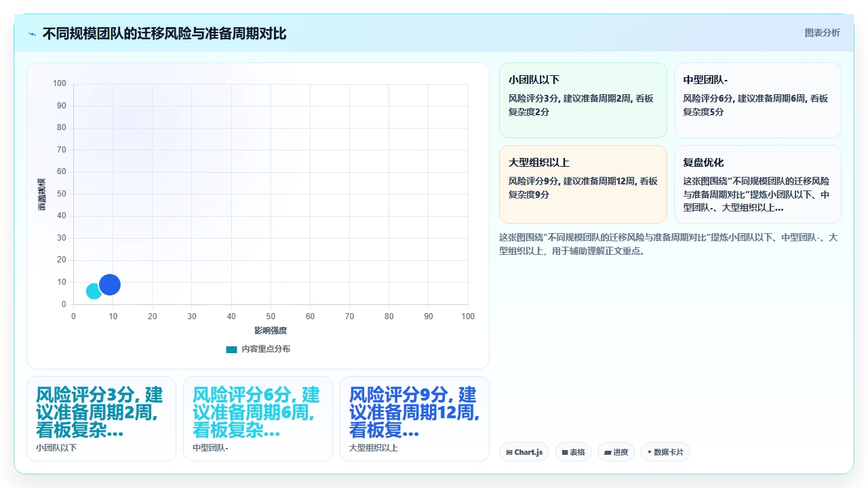The image size is (868, 488).
Task: Open the 大型组织以上 info card
Action: 583,184
